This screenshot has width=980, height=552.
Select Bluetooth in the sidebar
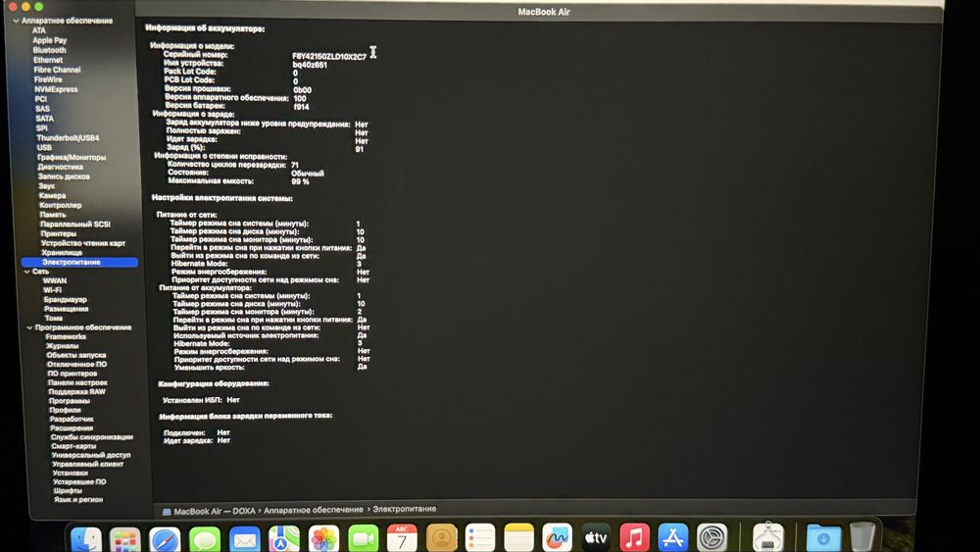point(49,50)
